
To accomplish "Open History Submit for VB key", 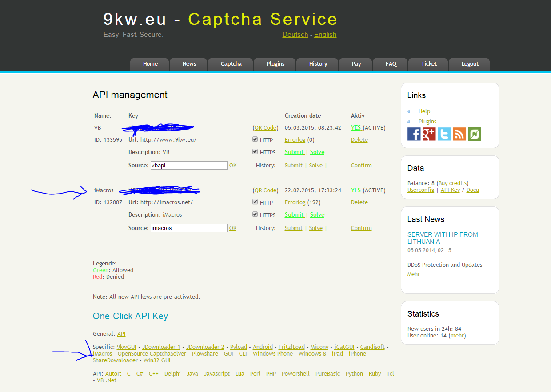I will pos(294,166).
